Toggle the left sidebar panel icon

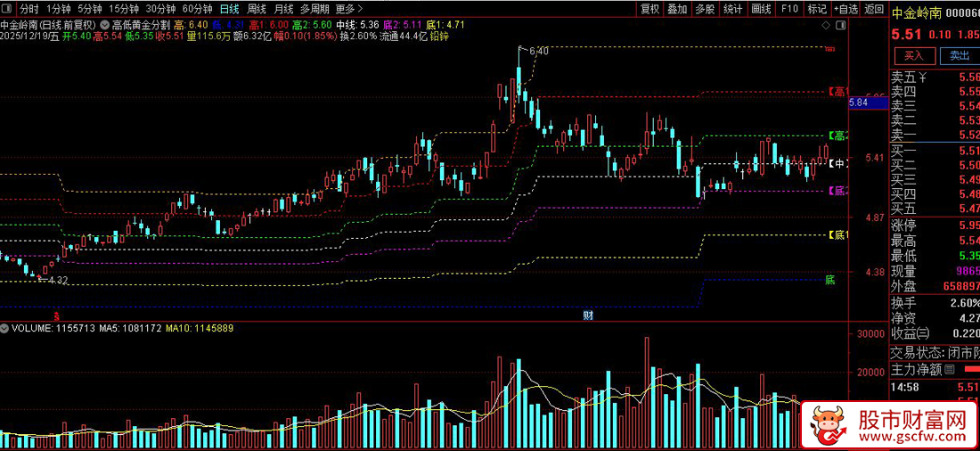pos(6,9)
